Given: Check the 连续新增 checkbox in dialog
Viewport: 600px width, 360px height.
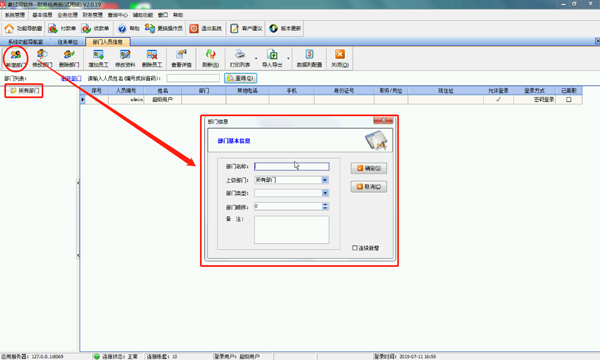Looking at the screenshot, I should 355,248.
